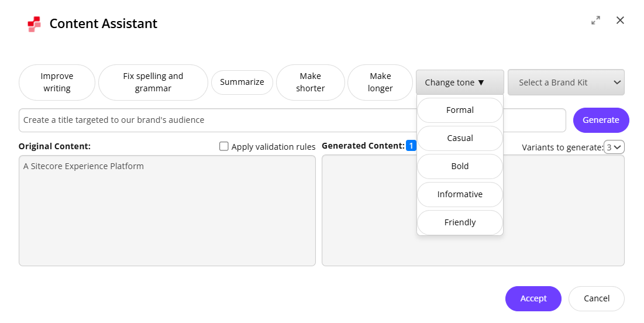Cancel the Content Assistant dialog
644x323 pixels.
coord(597,299)
